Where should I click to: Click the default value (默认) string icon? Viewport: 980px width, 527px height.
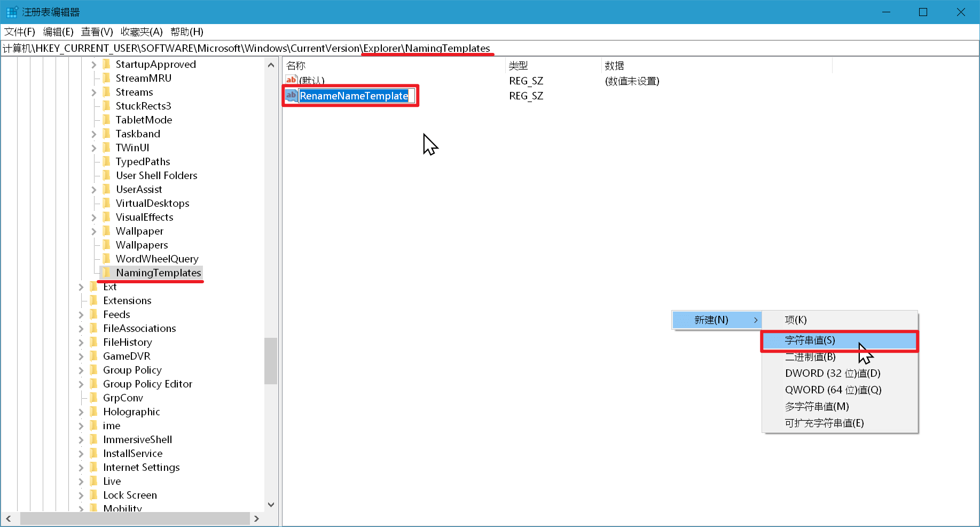point(291,80)
